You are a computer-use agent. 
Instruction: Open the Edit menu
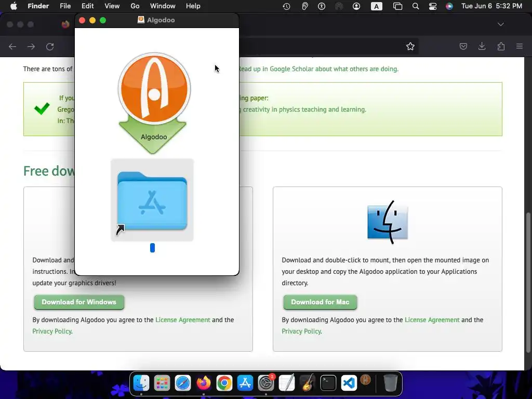coord(87,6)
